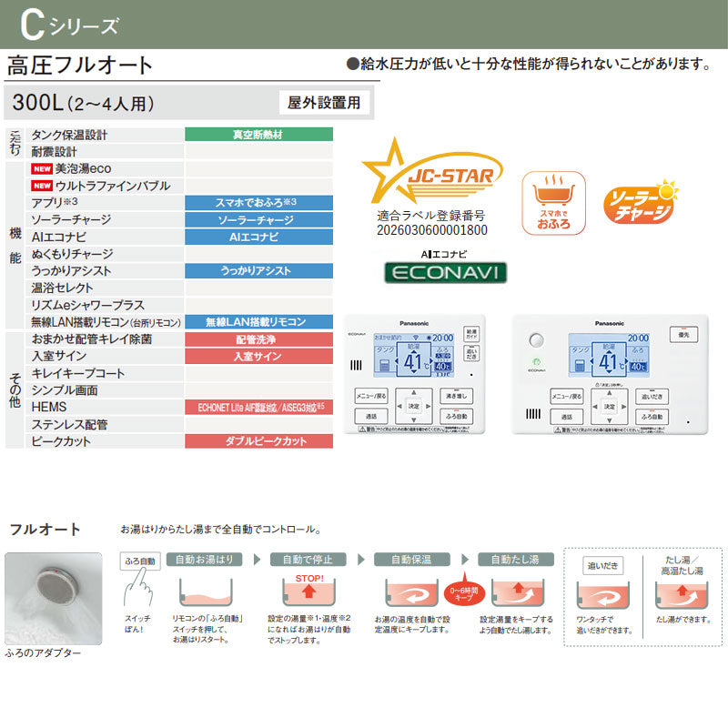Click the red ダブルピークカット tag
This screenshot has width=728, height=728.
click(258, 440)
